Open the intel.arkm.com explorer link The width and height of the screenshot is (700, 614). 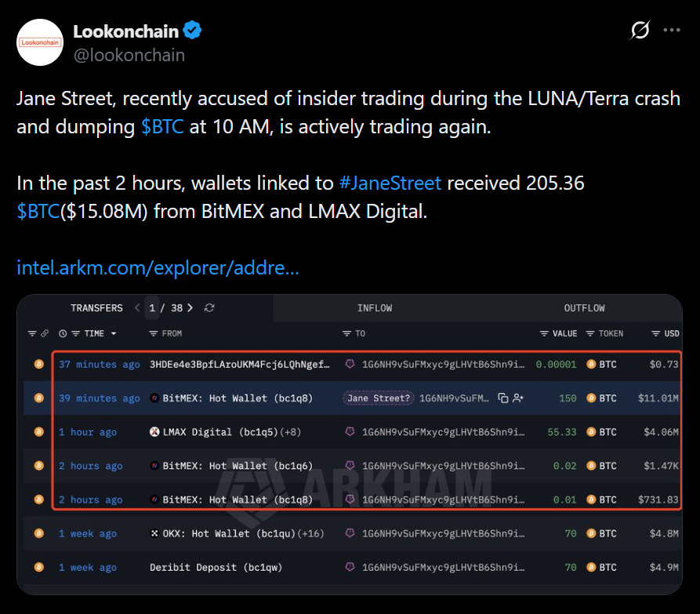[158, 269]
